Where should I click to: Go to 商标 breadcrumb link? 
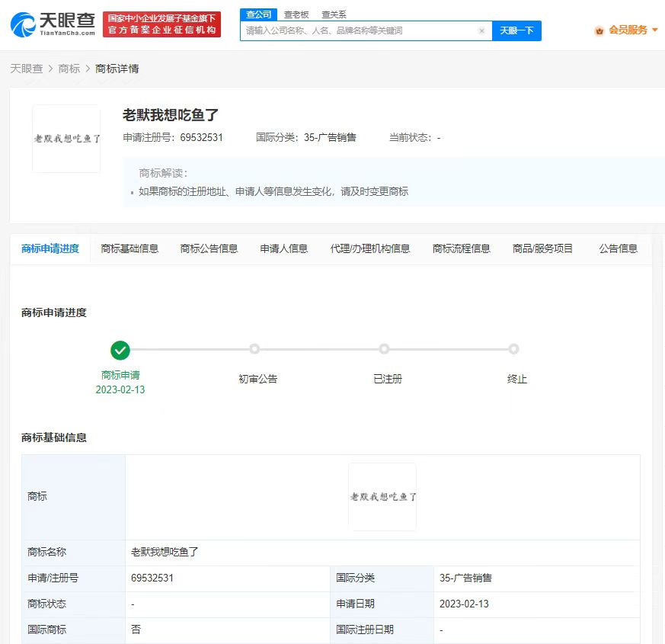click(x=69, y=69)
